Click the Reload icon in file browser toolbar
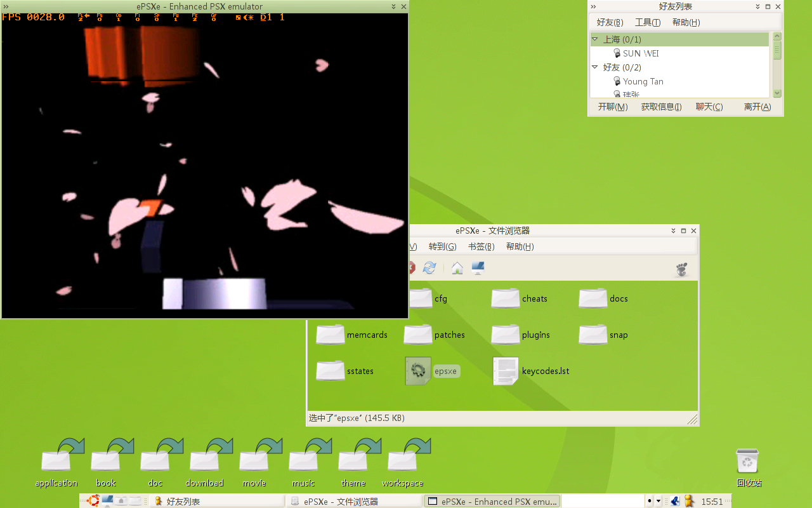 (429, 268)
